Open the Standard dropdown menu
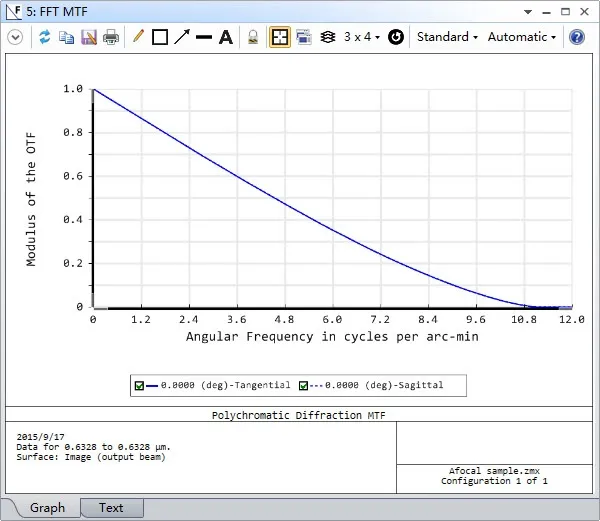 coord(447,37)
